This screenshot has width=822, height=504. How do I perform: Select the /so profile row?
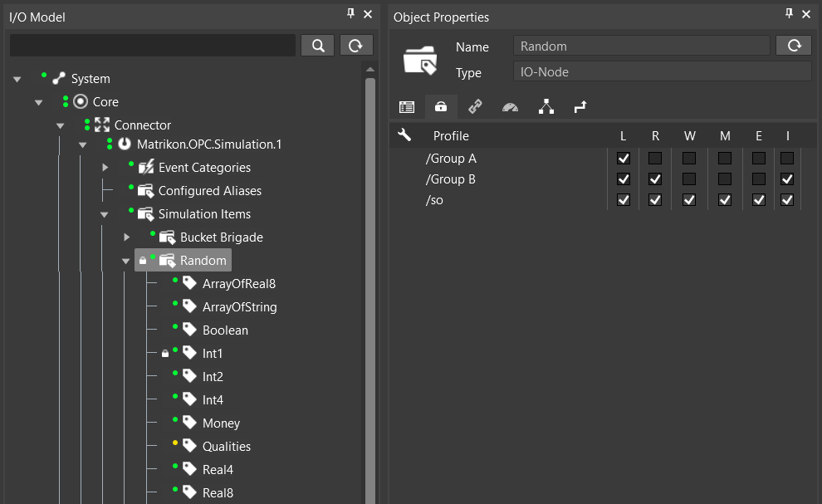point(434,200)
